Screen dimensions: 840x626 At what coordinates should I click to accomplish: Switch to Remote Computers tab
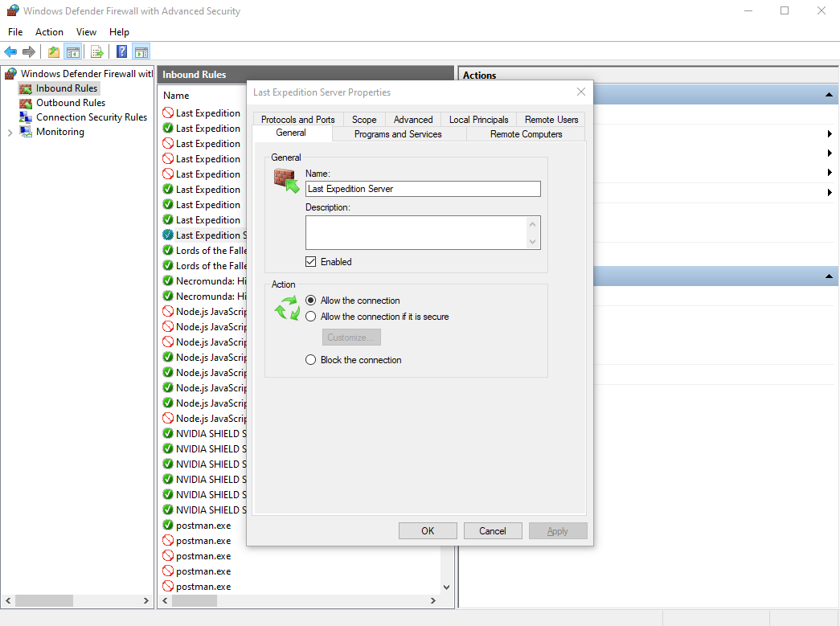click(x=526, y=134)
